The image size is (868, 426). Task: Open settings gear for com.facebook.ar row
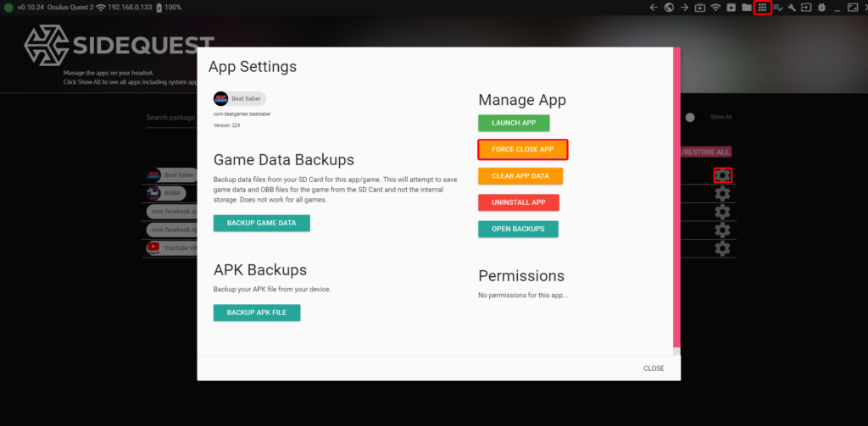point(722,212)
